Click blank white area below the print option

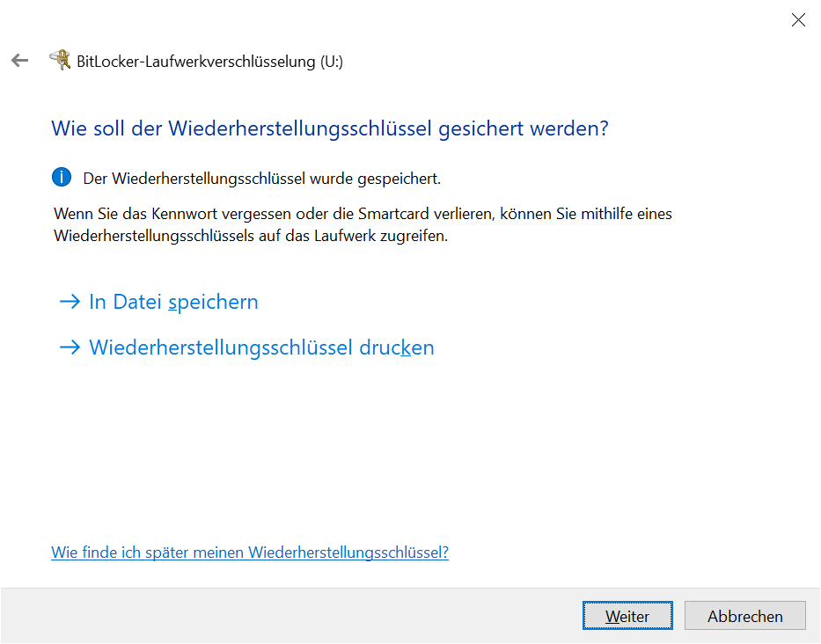coord(396,449)
